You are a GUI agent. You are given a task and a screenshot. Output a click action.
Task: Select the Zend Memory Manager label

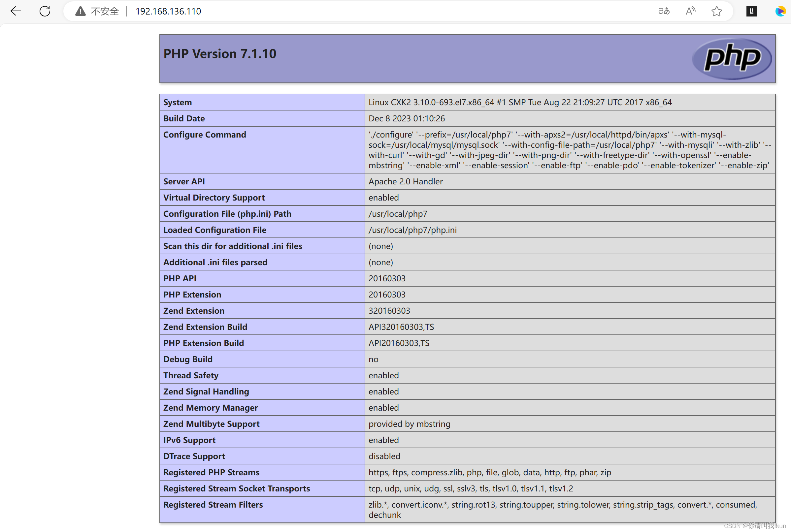click(211, 408)
